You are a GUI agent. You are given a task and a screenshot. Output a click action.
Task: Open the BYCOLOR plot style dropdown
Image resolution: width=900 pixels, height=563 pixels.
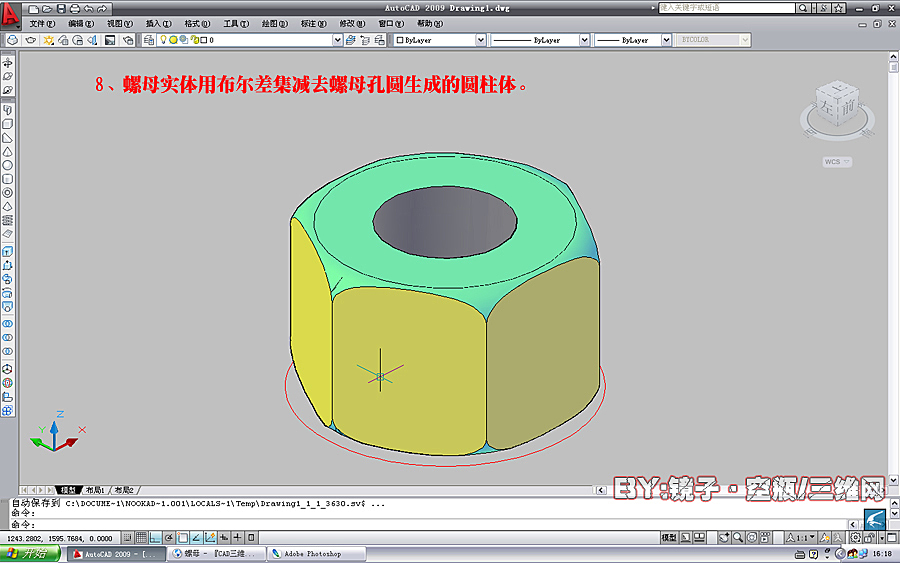(744, 40)
